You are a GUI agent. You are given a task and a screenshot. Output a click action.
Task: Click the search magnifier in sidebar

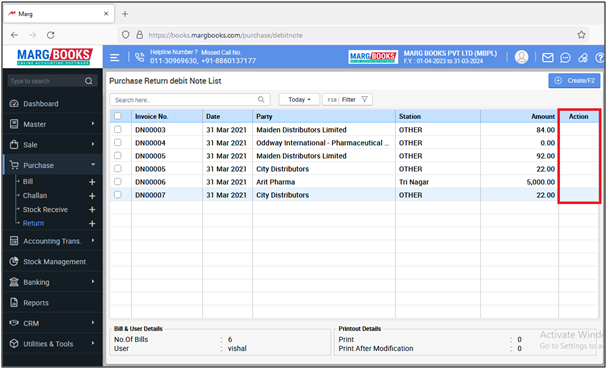point(89,81)
